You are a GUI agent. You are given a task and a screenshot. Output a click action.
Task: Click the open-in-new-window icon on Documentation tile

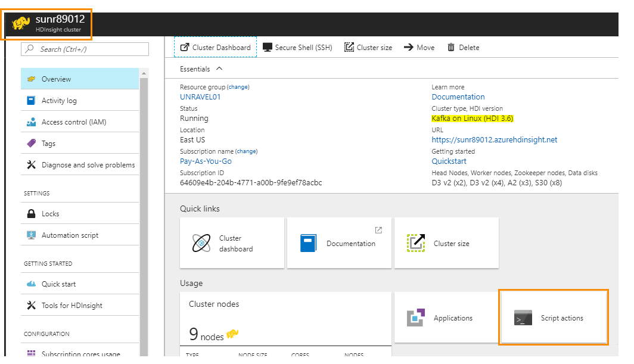pos(378,230)
